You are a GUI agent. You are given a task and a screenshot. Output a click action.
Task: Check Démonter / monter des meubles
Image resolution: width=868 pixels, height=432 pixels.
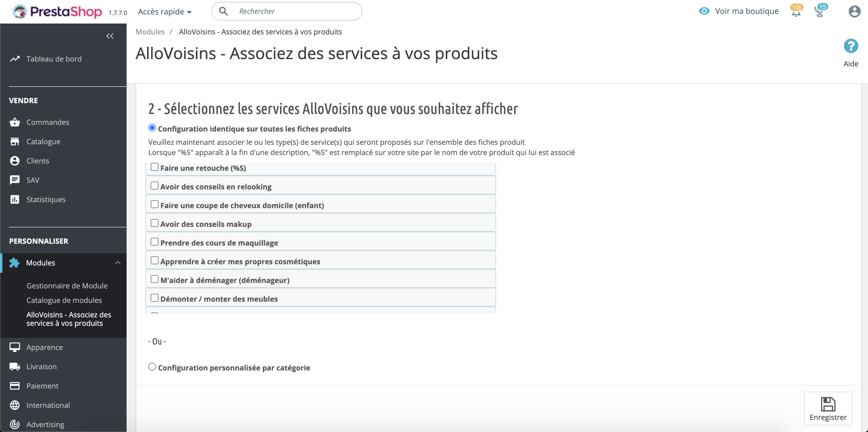(154, 298)
